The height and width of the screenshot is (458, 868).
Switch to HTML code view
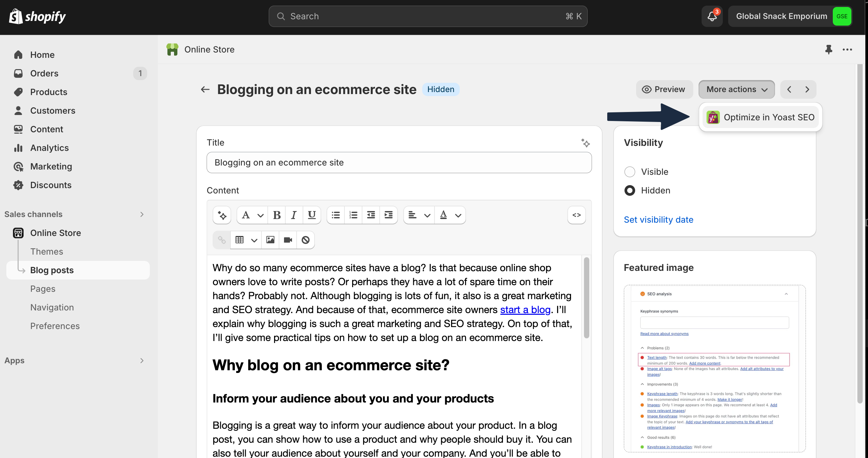[x=576, y=215]
